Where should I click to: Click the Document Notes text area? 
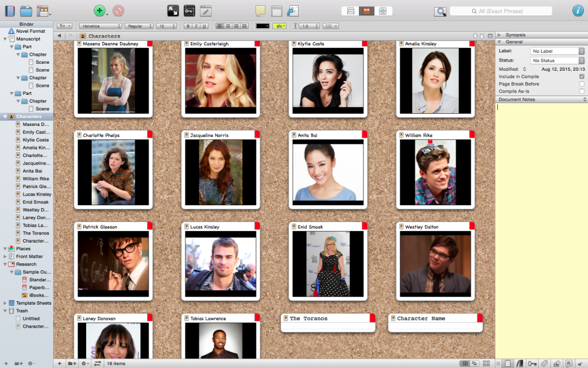(x=541, y=230)
